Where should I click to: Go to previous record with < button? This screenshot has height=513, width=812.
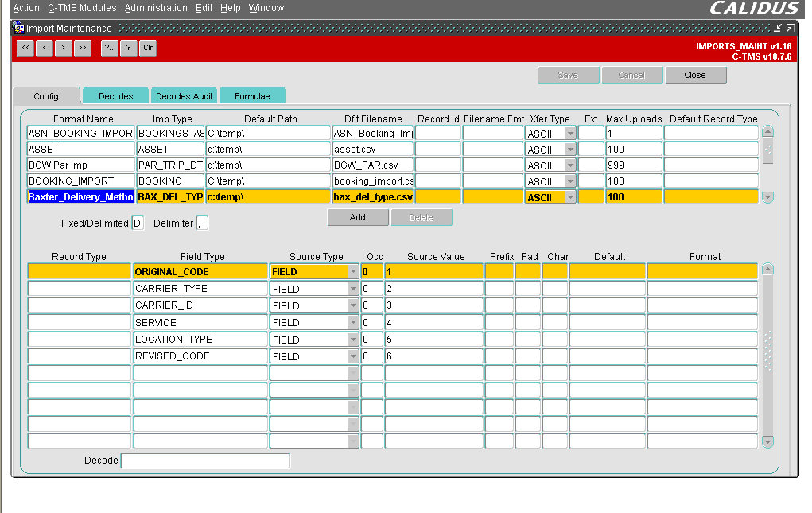45,49
